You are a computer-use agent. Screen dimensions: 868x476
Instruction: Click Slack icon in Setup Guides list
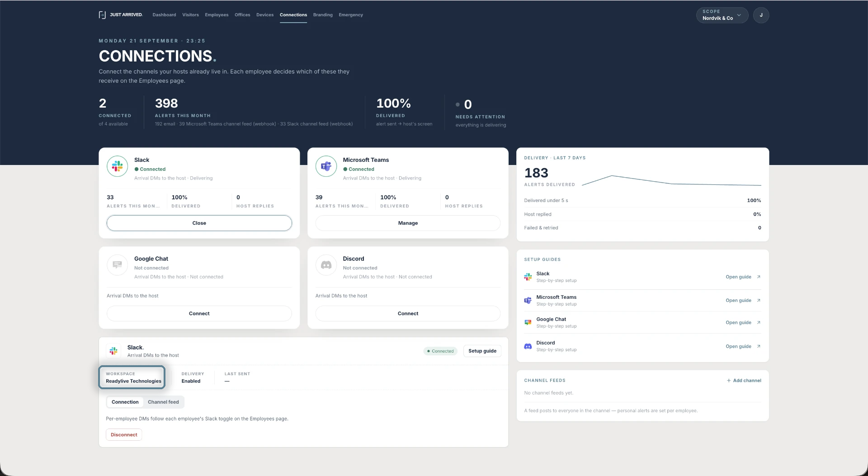(528, 277)
